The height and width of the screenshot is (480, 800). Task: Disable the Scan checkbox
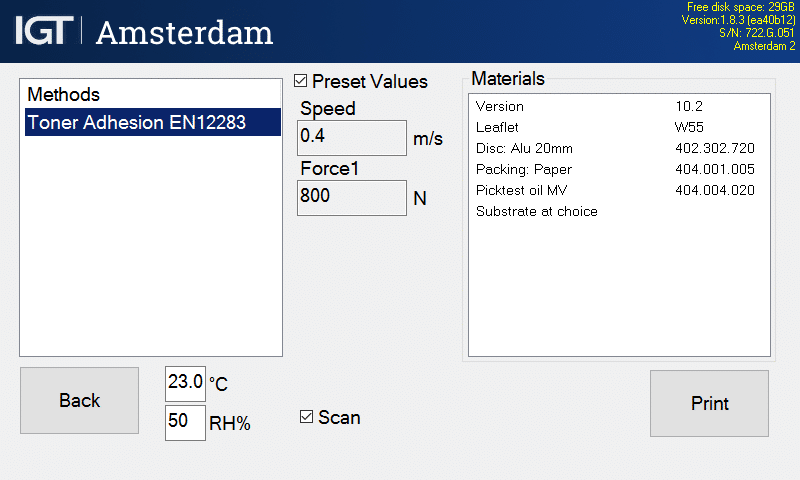click(307, 417)
